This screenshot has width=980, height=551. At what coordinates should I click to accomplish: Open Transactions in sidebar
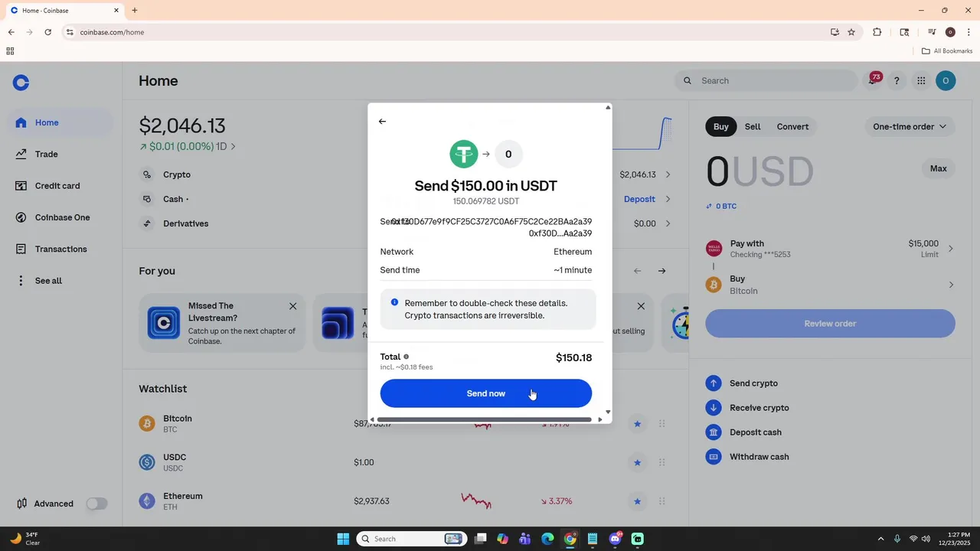[61, 249]
